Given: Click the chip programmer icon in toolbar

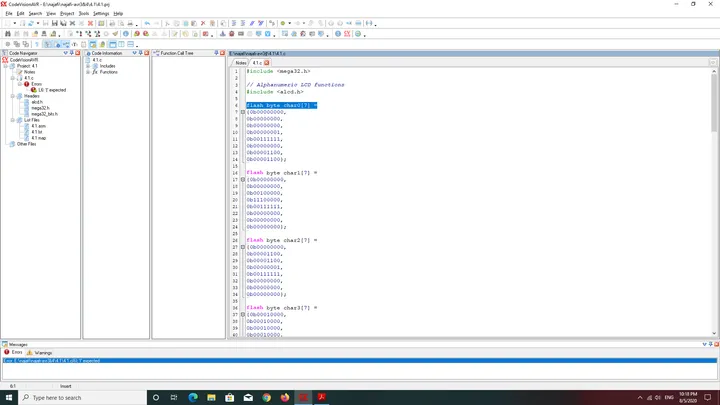Looking at the screenshot, I should [x=241, y=34].
